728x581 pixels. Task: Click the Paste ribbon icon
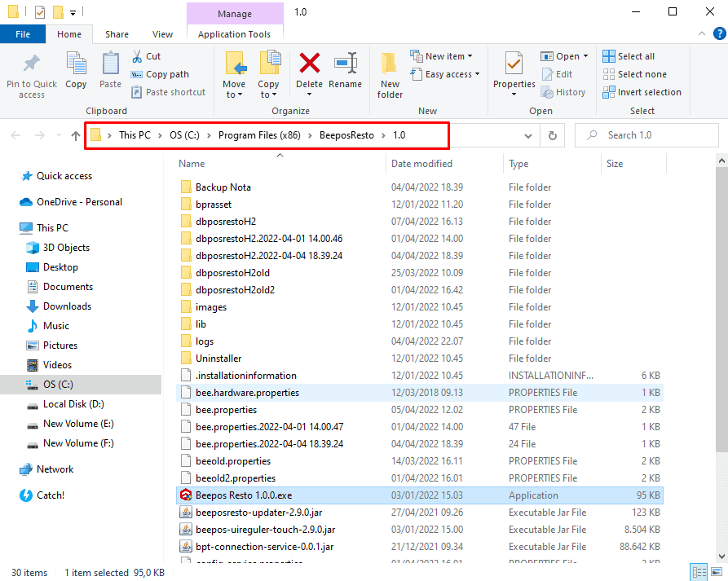coord(111,64)
